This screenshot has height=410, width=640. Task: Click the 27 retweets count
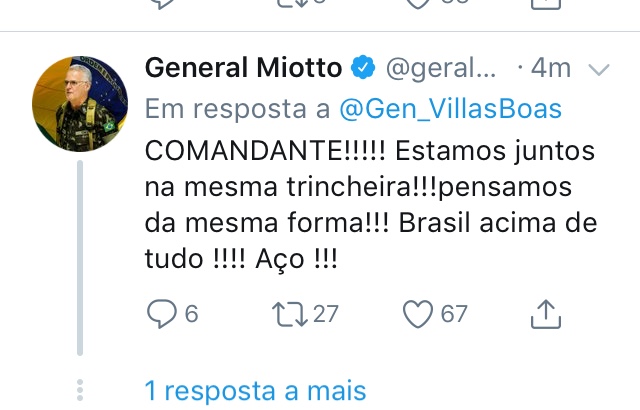click(326, 314)
